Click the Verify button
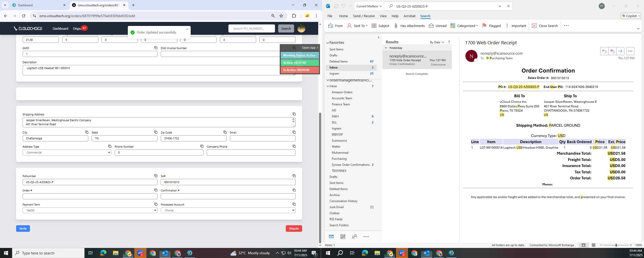This screenshot has width=644, height=258. pyautogui.click(x=23, y=229)
